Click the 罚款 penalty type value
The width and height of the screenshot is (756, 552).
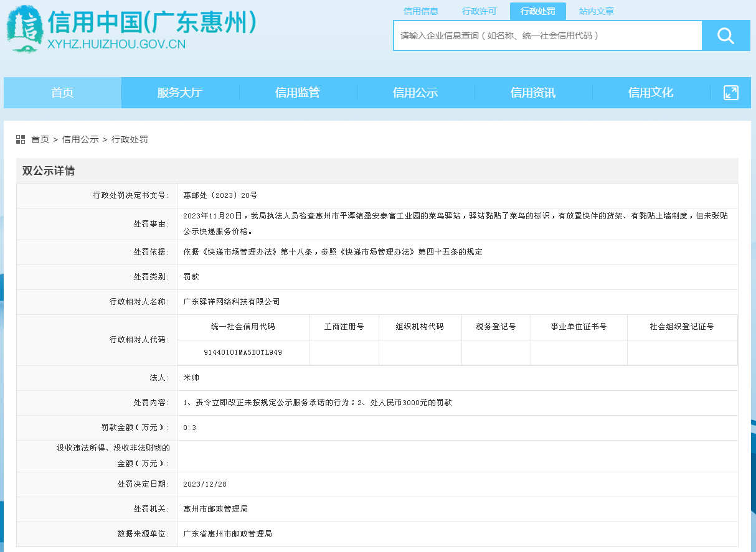[191, 277]
